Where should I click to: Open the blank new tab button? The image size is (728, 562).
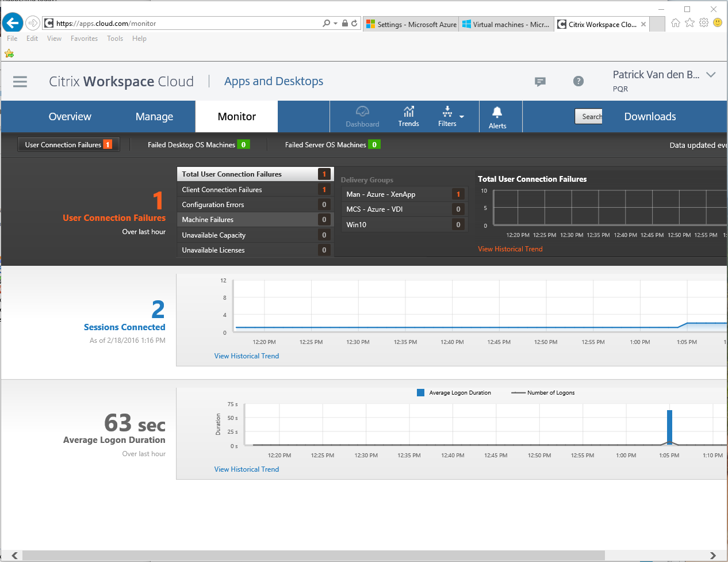tap(657, 24)
